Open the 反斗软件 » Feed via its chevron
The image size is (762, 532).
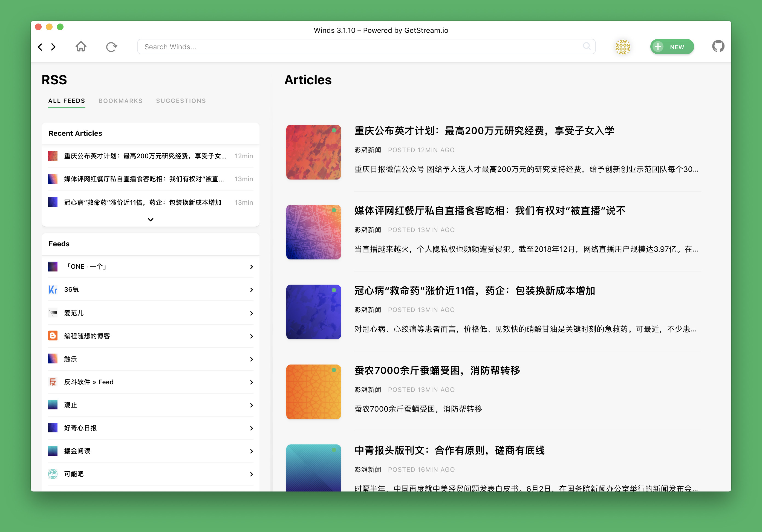[x=251, y=382]
